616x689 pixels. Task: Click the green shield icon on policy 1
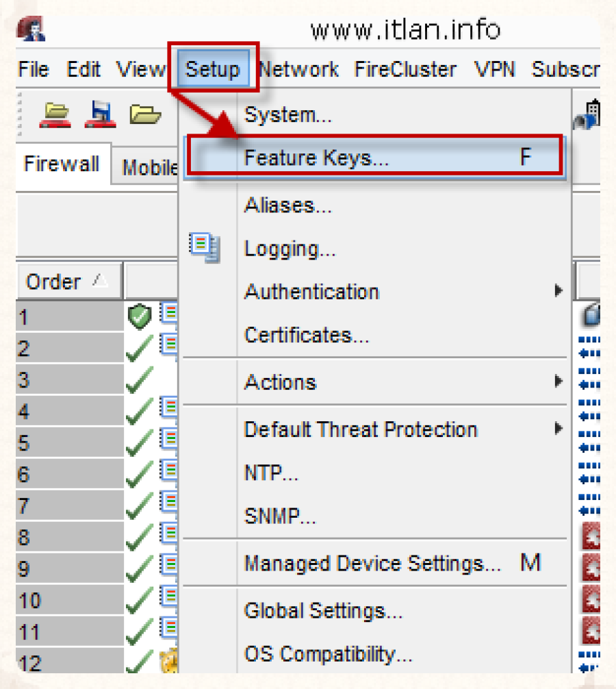tap(140, 317)
